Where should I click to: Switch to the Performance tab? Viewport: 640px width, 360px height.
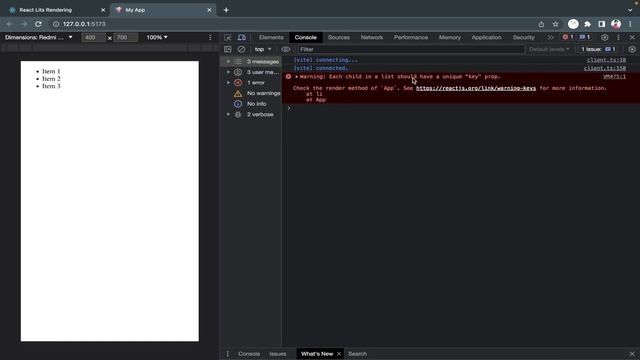click(411, 38)
